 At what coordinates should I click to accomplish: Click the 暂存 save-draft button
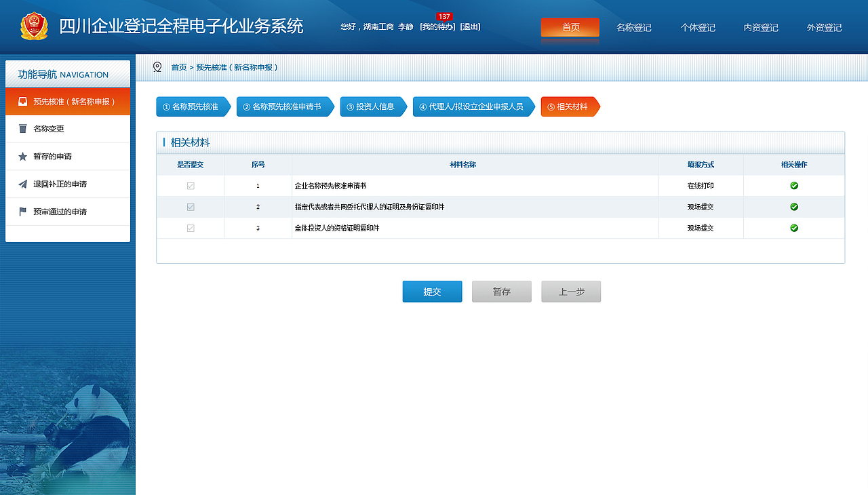pyautogui.click(x=501, y=291)
